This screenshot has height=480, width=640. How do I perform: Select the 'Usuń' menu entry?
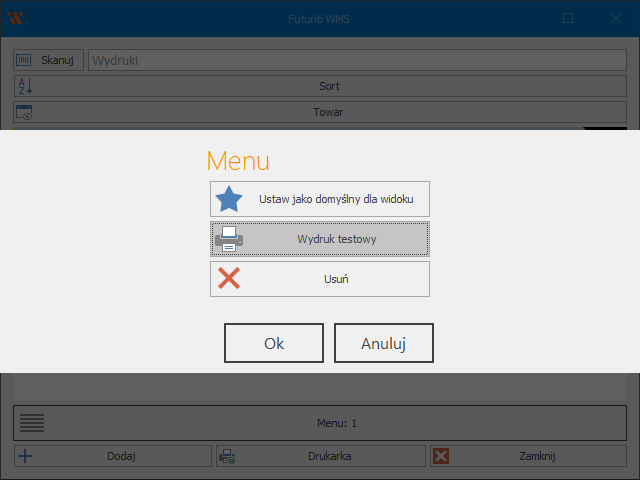click(x=336, y=279)
